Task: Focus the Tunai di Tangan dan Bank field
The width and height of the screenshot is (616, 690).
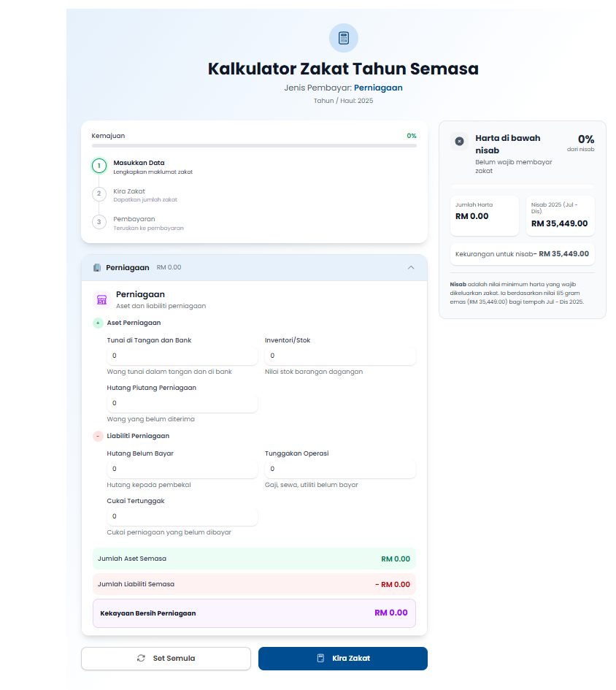Action: [182, 356]
